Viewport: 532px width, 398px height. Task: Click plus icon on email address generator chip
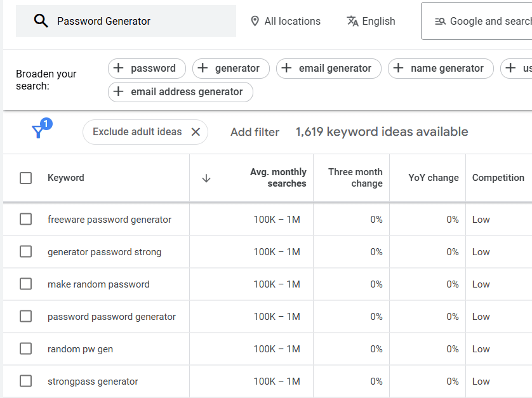119,91
